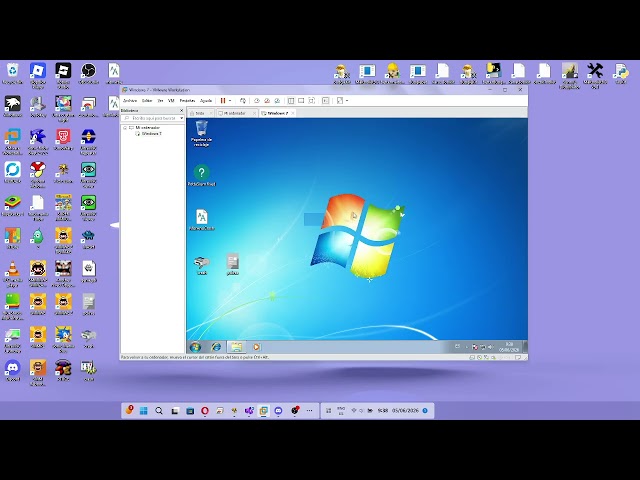The image size is (640, 480).
Task: Collapse the Mi ordenador tree node
Action: [x=125, y=128]
